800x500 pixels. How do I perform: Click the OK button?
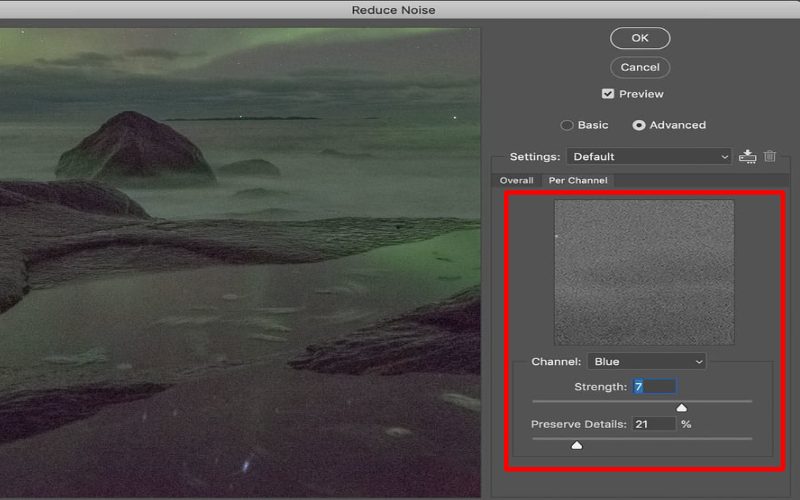pyautogui.click(x=640, y=38)
